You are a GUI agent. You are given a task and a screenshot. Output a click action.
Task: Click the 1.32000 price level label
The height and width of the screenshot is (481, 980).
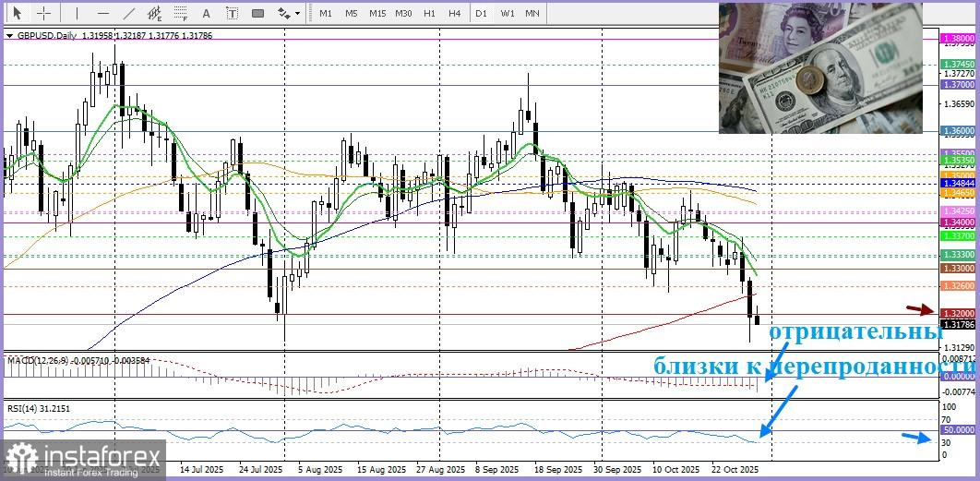pos(958,313)
